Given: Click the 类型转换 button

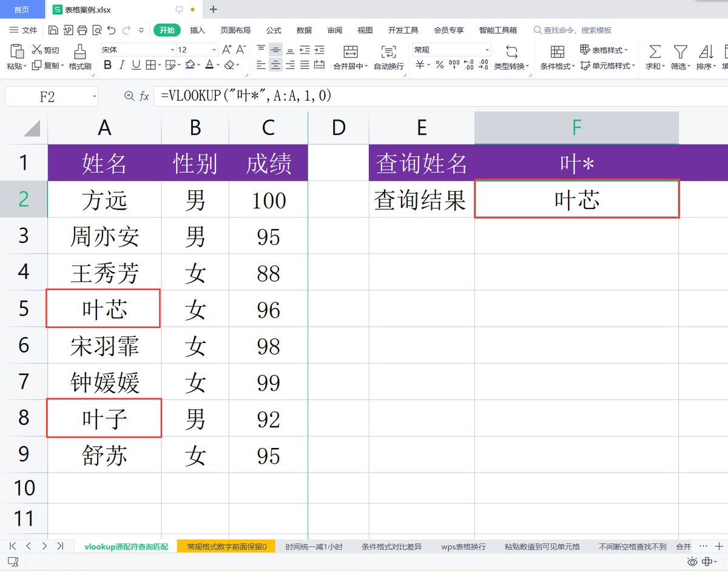Looking at the screenshot, I should pyautogui.click(x=511, y=58).
